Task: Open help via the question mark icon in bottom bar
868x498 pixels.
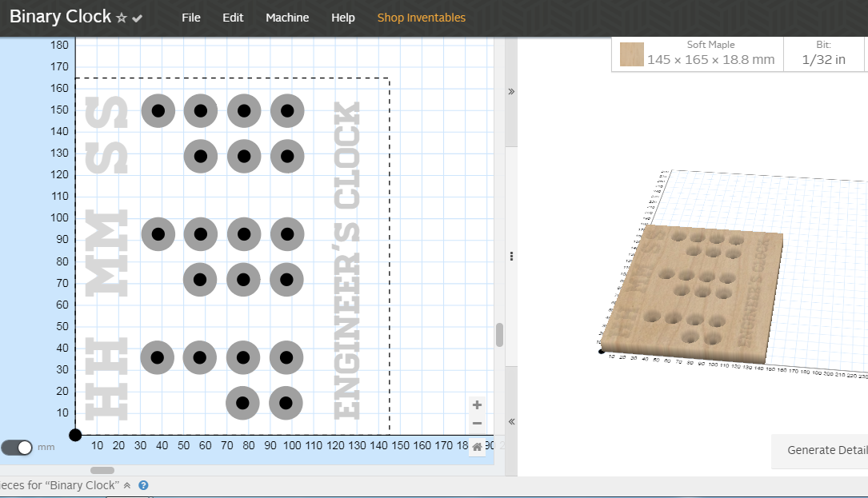Action: [x=142, y=485]
